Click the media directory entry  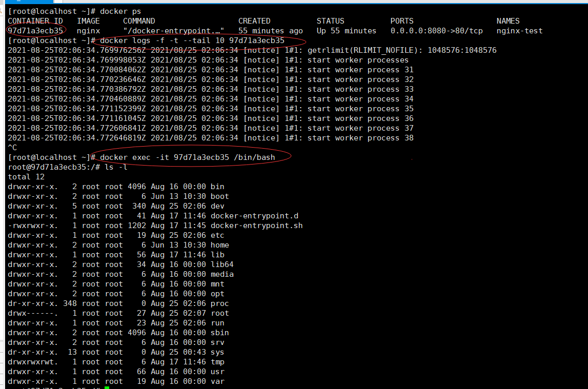click(222, 274)
